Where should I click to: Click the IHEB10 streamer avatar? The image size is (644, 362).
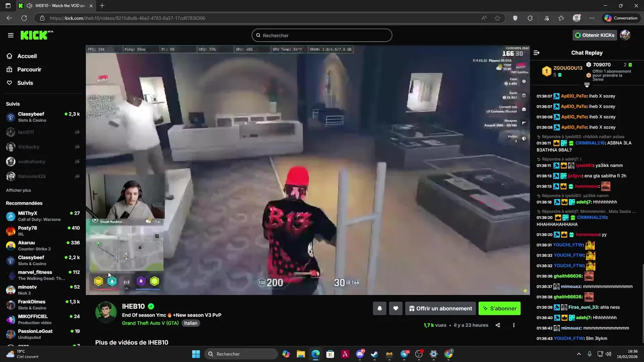click(x=106, y=313)
